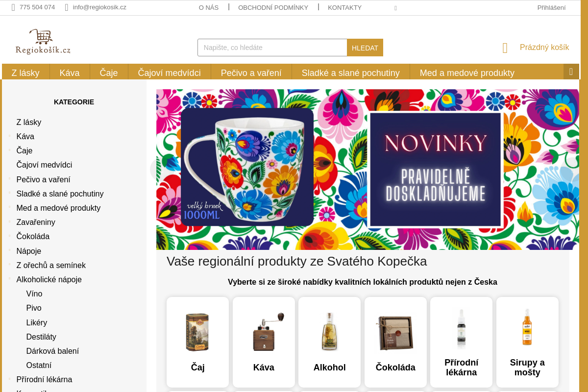Click the phone icon next to 775 504 074

(x=13, y=7)
